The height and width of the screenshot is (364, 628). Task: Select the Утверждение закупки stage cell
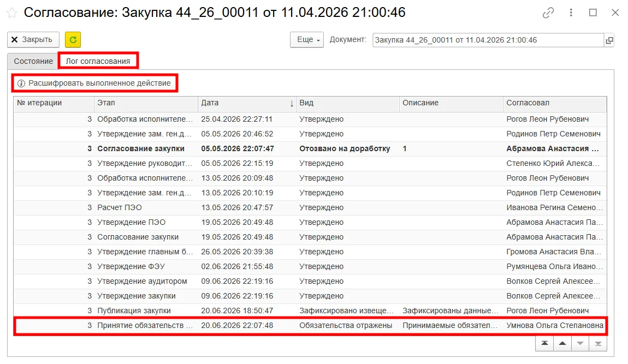click(146, 296)
